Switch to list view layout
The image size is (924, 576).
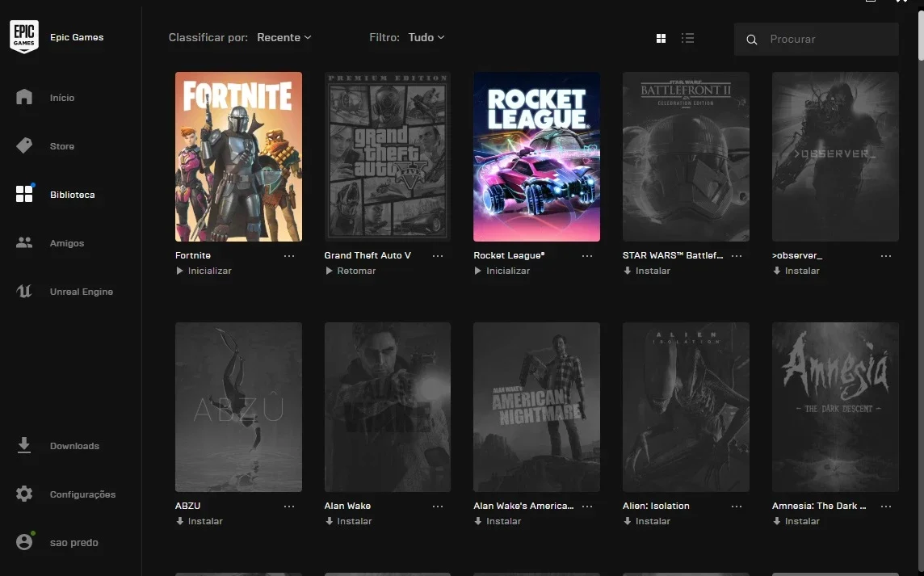pos(687,38)
